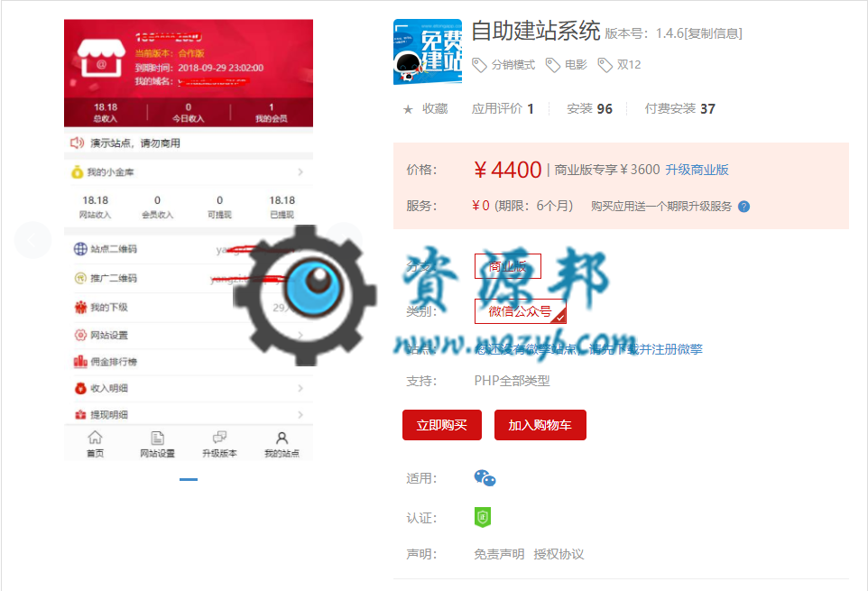
Task: Expand the 收入明细 row chevron
Action: (x=300, y=388)
